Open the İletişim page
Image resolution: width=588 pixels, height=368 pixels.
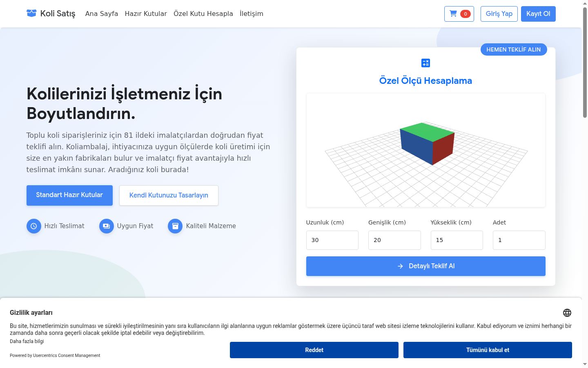(x=252, y=13)
